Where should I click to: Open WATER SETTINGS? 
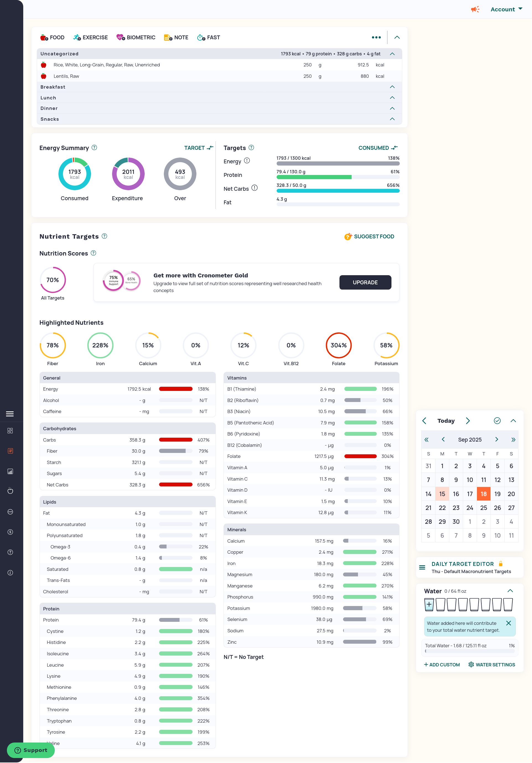coord(492,665)
